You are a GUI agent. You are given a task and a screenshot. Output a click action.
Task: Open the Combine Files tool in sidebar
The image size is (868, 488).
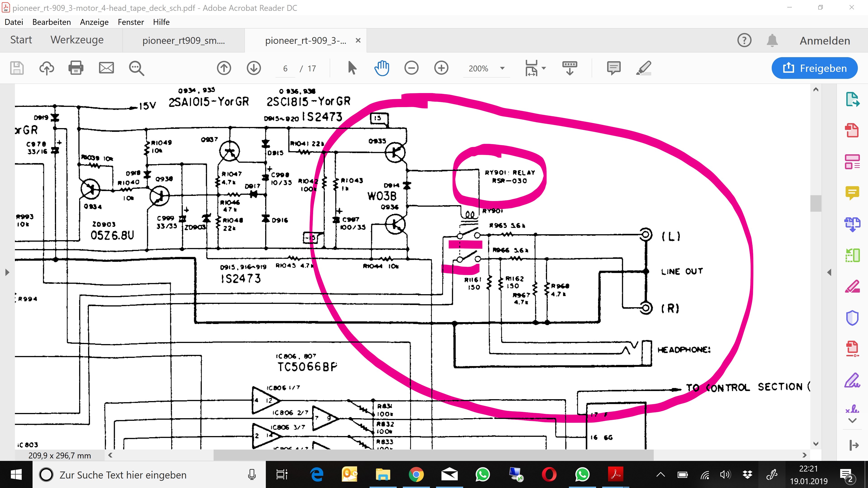tap(852, 224)
